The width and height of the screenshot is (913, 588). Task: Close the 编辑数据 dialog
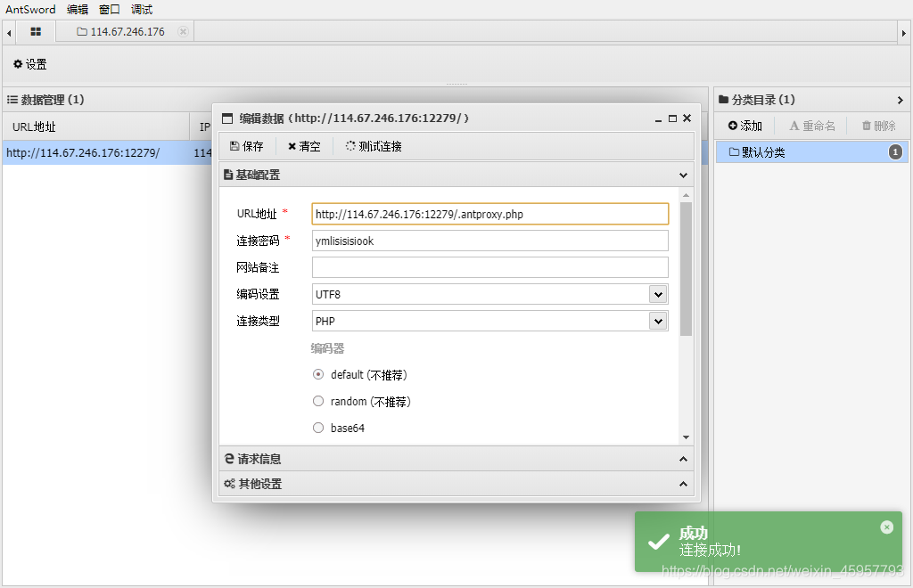(687, 118)
